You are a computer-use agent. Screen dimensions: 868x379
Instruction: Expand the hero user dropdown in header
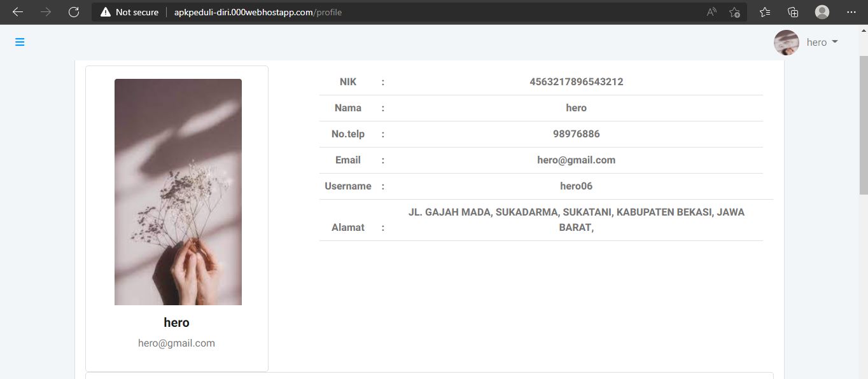tap(822, 43)
